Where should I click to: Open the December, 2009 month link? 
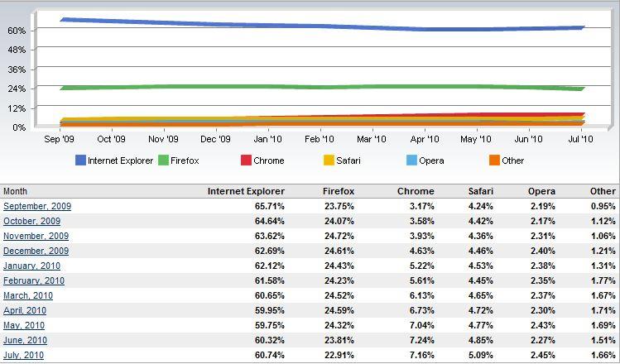point(36,251)
